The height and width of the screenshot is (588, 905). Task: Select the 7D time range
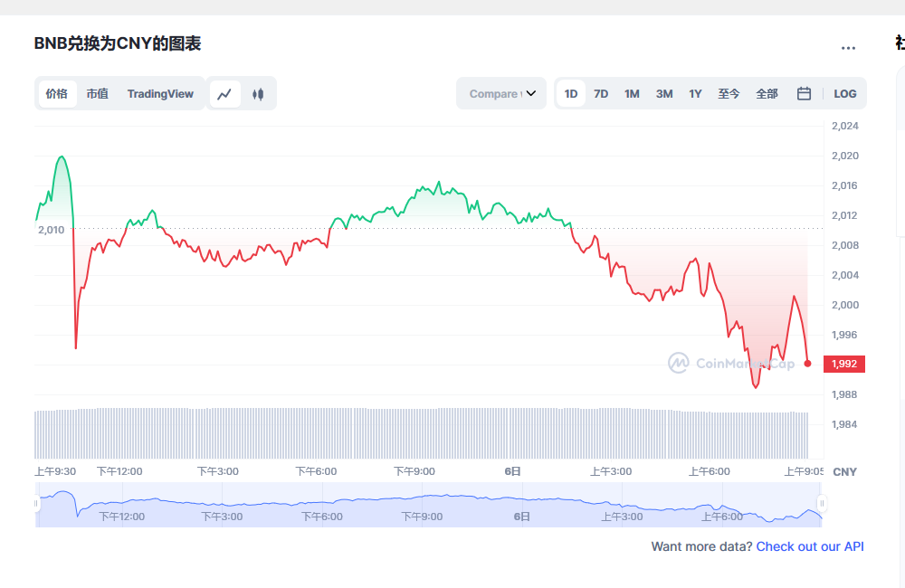tap(601, 94)
